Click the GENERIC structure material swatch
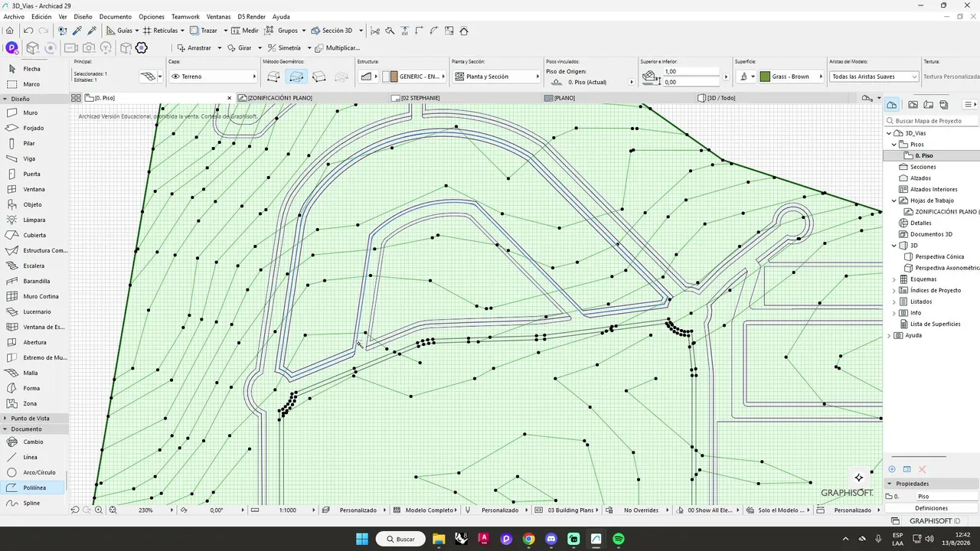 (394, 77)
